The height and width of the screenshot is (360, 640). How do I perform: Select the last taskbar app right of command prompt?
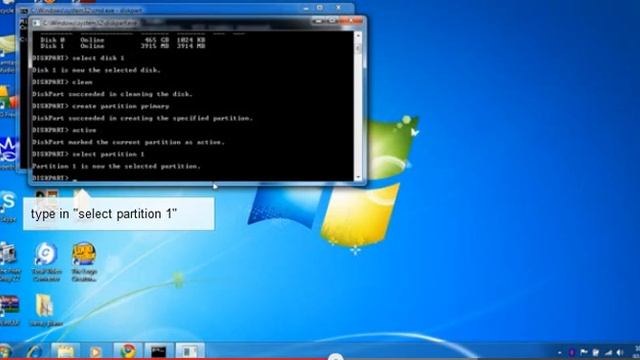tap(190, 351)
